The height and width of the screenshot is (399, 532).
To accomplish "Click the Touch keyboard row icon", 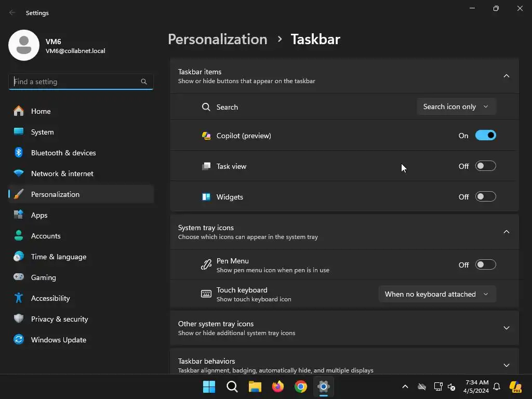I will pos(206,294).
